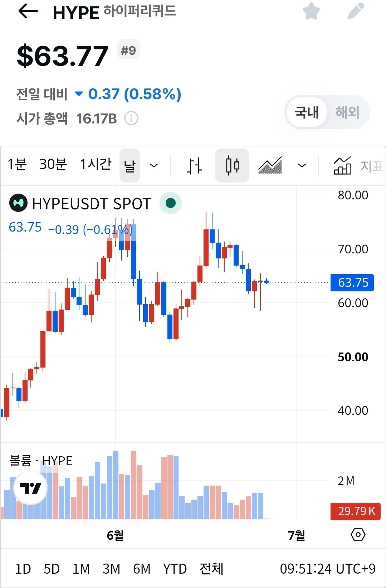The image size is (386, 588).
Task: Click the HYPEUSDT SPOT symbol title
Action: 92,204
